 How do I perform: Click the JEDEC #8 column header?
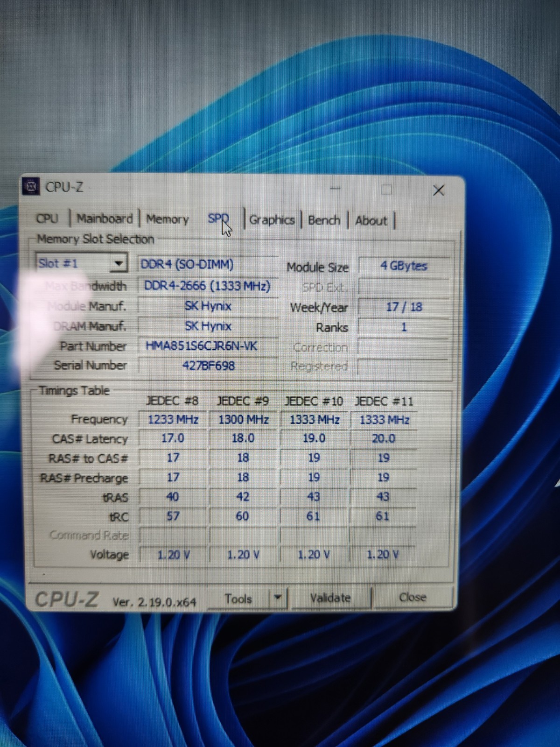pos(172,401)
